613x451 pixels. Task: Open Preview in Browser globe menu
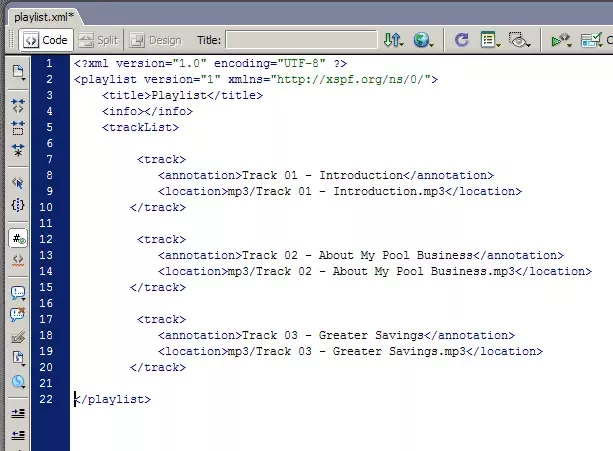[x=424, y=40]
